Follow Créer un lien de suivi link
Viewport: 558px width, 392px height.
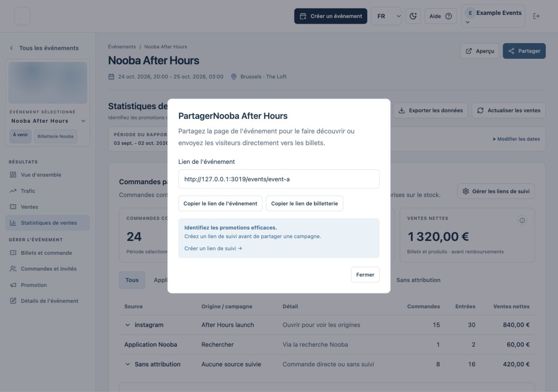pyautogui.click(x=213, y=248)
